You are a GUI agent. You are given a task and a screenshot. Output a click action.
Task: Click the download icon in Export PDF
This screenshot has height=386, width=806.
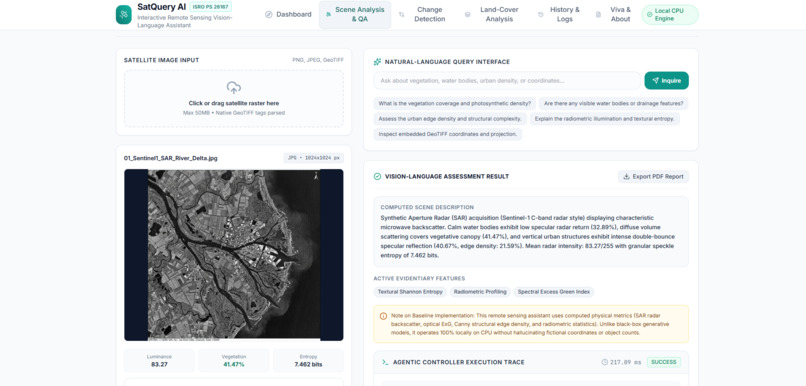626,176
